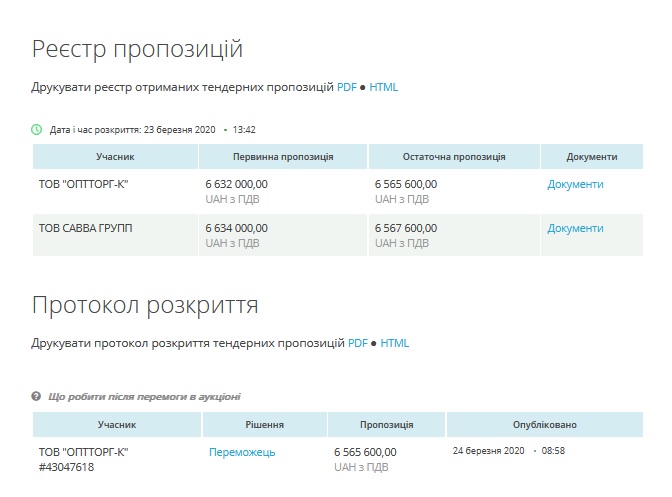Click the opening time 13:42
This screenshot has height=497, width=672.
(x=244, y=129)
